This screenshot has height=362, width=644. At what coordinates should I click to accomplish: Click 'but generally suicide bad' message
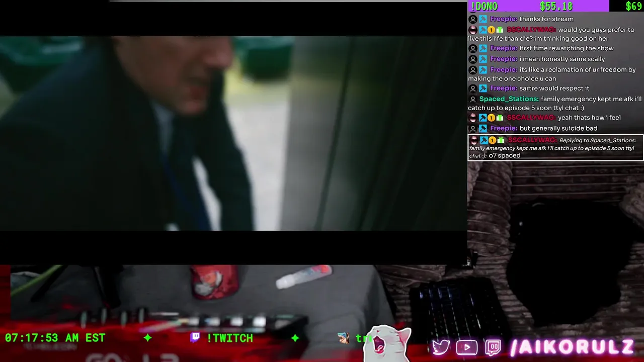point(558,129)
